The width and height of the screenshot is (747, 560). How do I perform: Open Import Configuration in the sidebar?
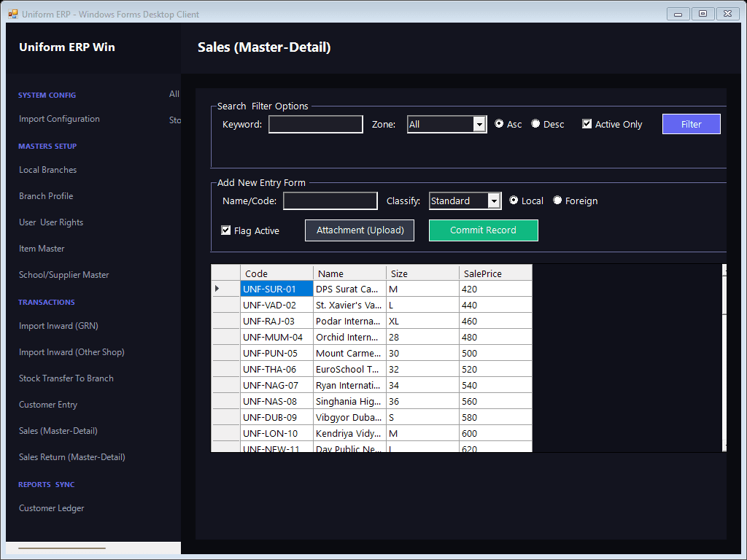[x=59, y=119]
